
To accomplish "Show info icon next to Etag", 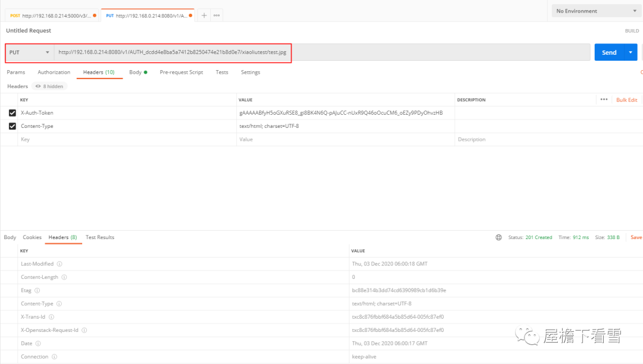I will 38,291.
